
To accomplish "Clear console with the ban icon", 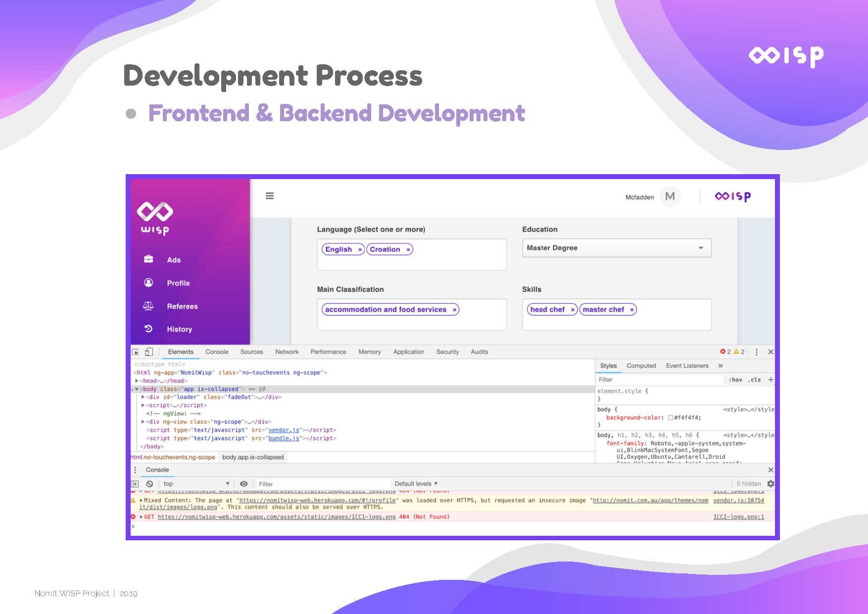I will click(149, 484).
